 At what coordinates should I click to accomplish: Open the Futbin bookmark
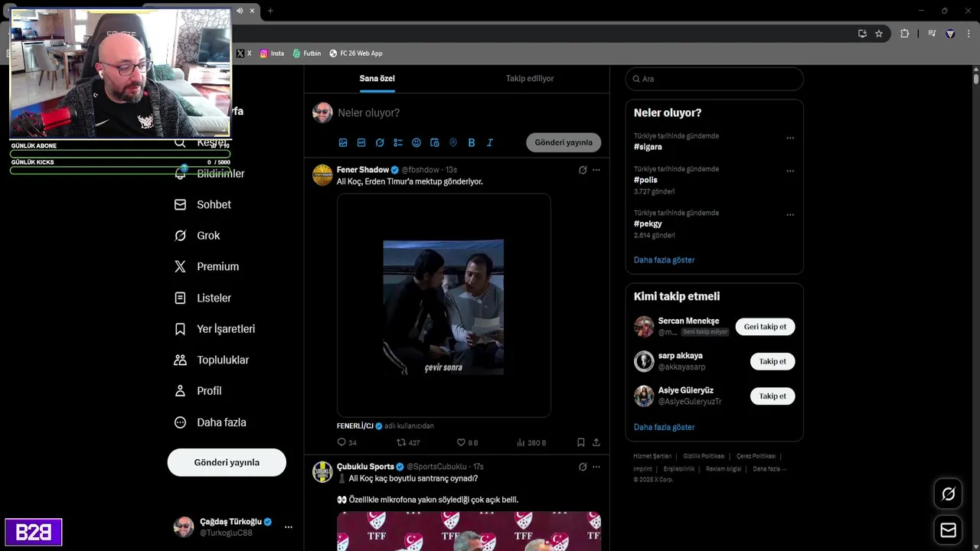(x=306, y=54)
